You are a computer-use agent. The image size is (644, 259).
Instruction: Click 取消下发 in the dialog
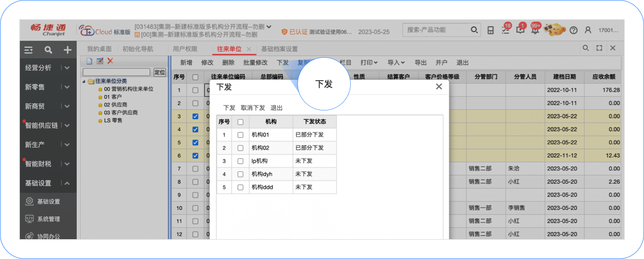pos(253,108)
